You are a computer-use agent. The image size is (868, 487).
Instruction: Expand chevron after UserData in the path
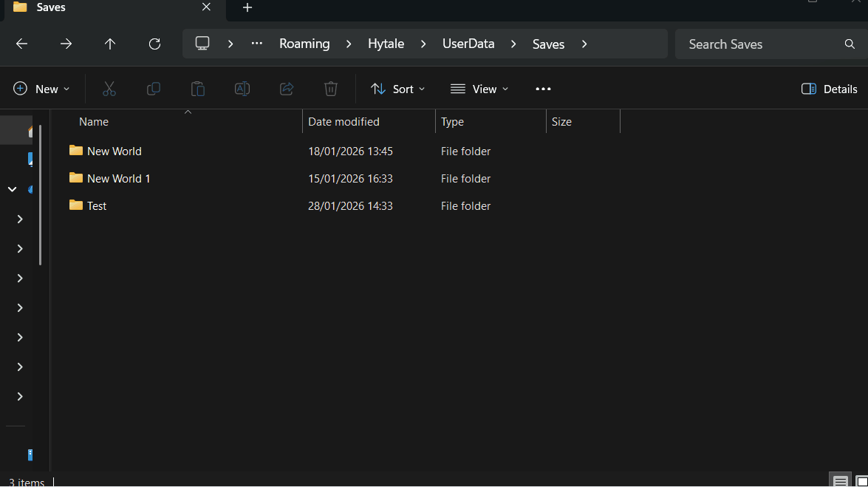tap(513, 44)
